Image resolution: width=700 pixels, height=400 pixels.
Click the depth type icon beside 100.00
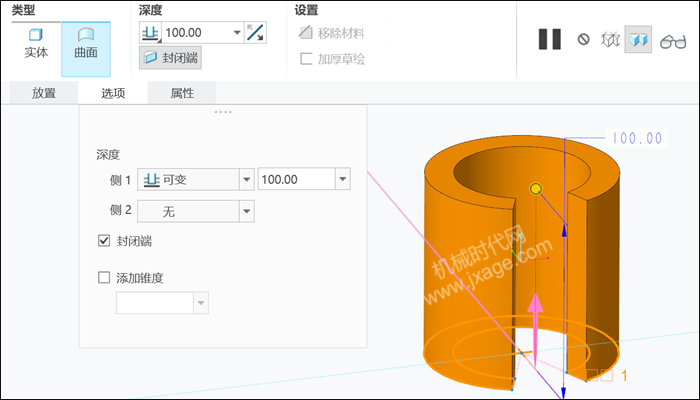pos(150,33)
